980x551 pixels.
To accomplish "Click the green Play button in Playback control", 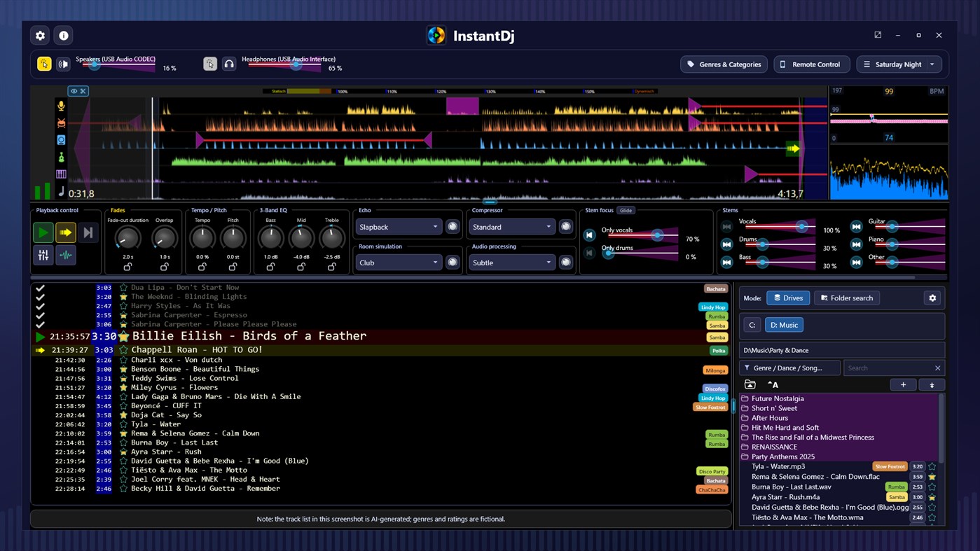I will tap(43, 232).
